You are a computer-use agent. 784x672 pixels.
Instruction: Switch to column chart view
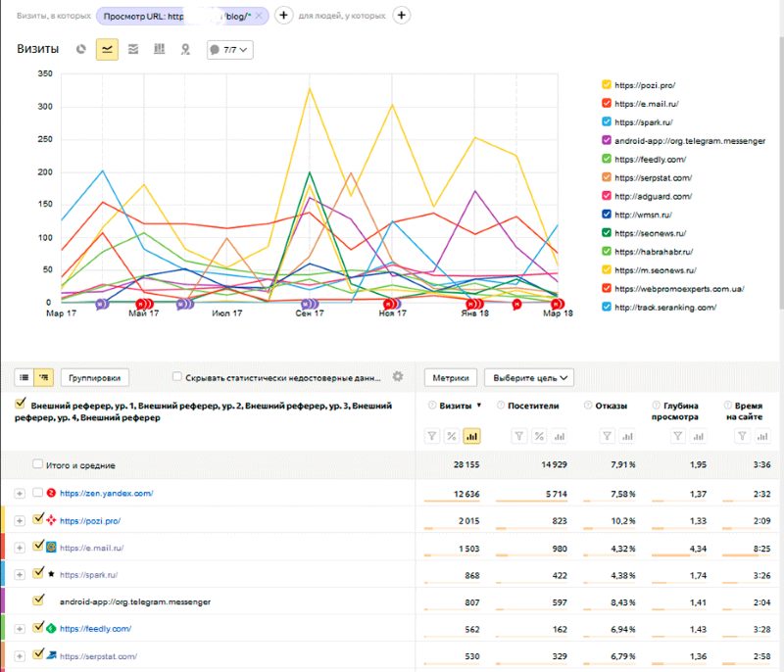(x=159, y=49)
